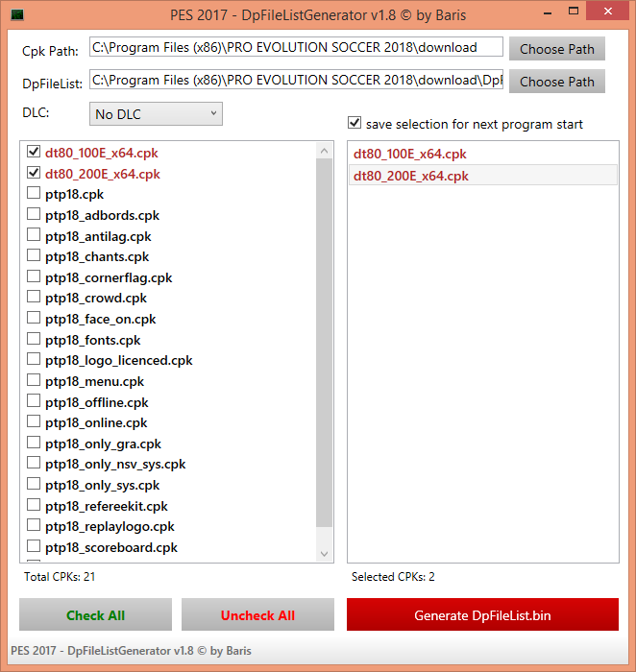Uncheck dt80_100E_x64.cpk checkbox
This screenshot has height=672, width=636.
click(34, 152)
